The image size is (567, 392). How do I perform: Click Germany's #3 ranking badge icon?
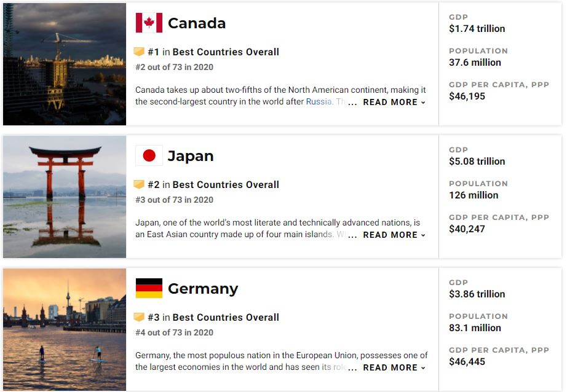pyautogui.click(x=139, y=317)
